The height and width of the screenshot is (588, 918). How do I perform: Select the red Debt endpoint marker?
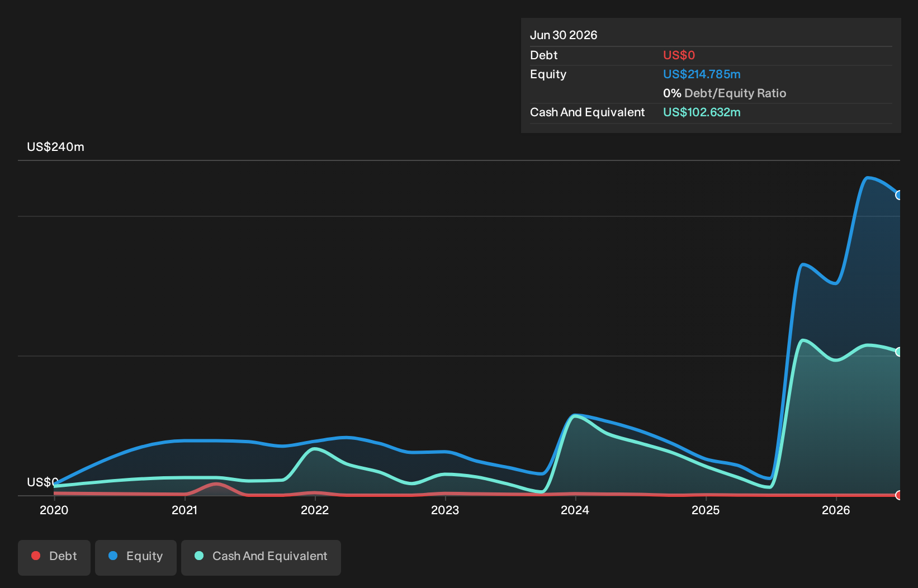[x=899, y=495]
